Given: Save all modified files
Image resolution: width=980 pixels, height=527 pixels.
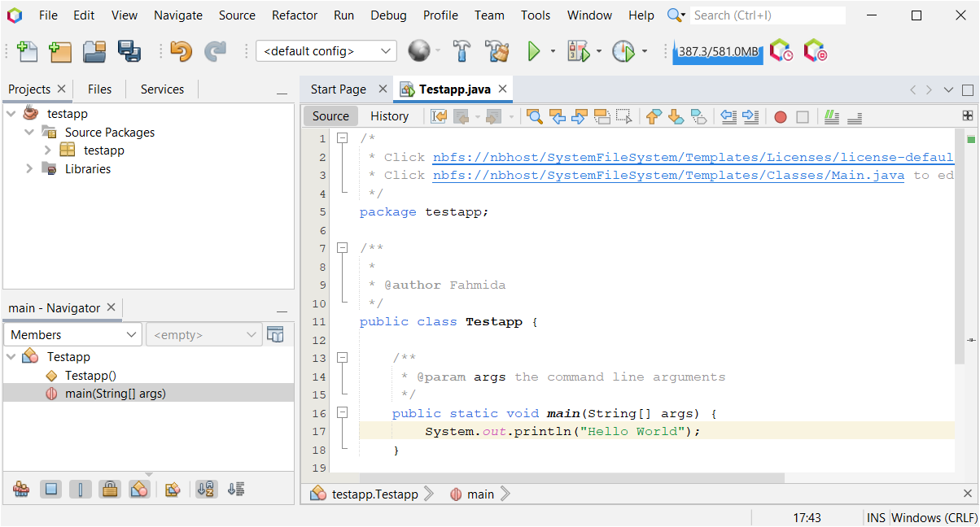Looking at the screenshot, I should (127, 50).
